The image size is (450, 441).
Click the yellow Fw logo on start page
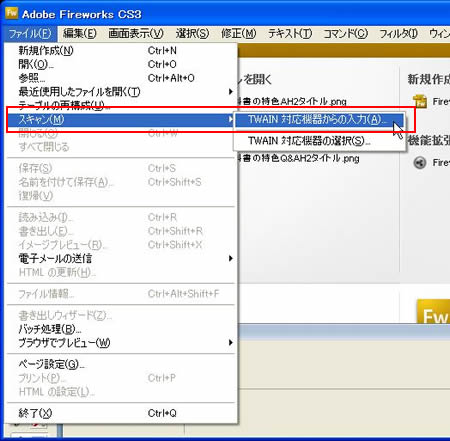(433, 311)
